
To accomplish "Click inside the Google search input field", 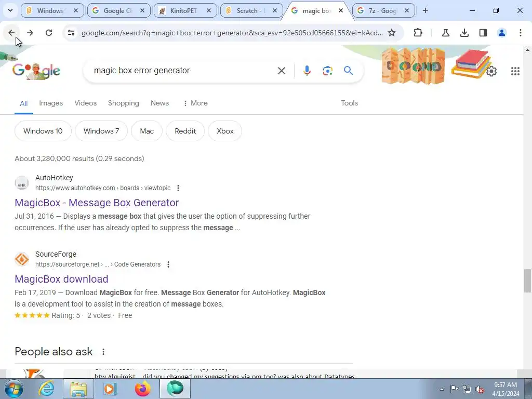I will (183, 71).
